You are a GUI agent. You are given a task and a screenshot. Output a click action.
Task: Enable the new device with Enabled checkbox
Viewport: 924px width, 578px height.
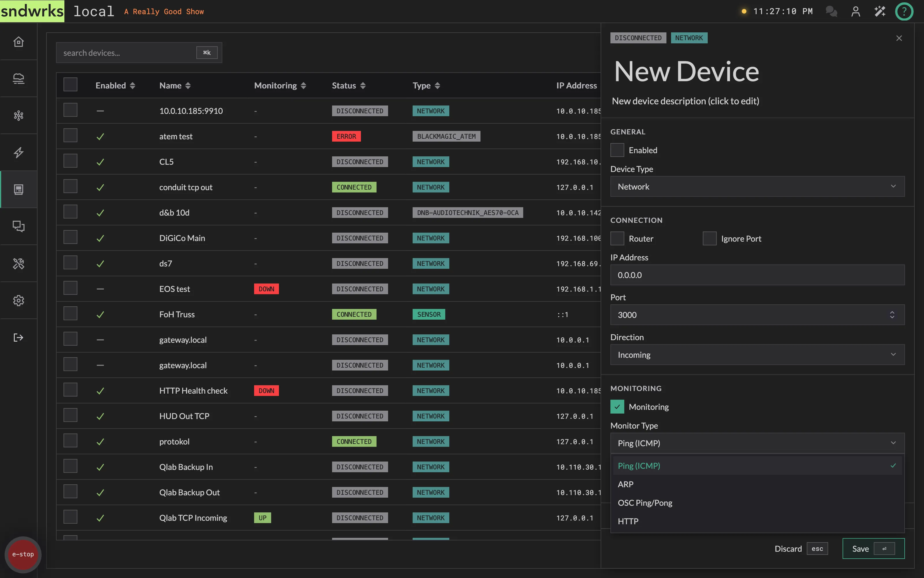click(x=617, y=150)
